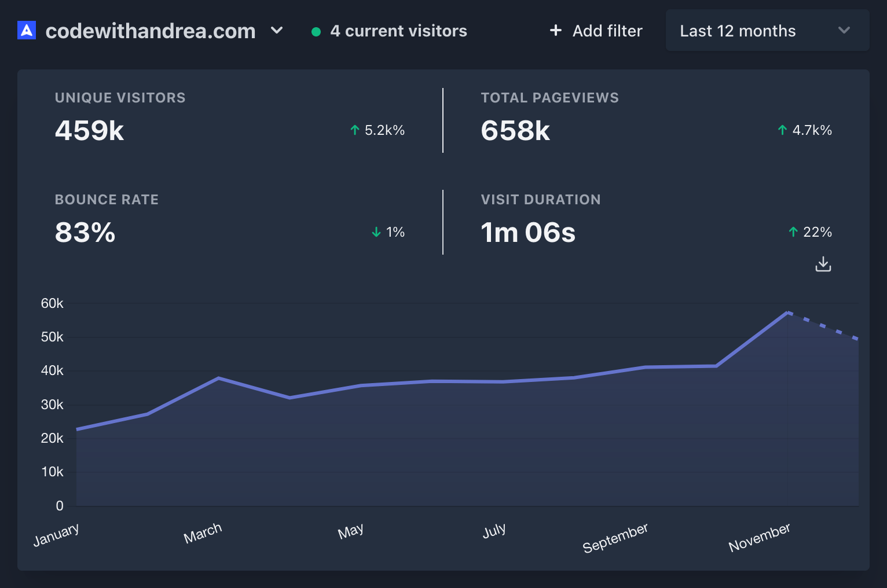The image size is (887, 588).
Task: Click the codewithandrea.com site logo icon
Action: pyautogui.click(x=26, y=30)
